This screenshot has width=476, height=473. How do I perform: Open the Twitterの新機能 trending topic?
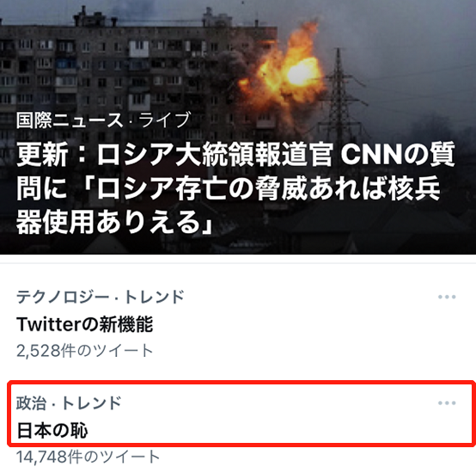85,324
